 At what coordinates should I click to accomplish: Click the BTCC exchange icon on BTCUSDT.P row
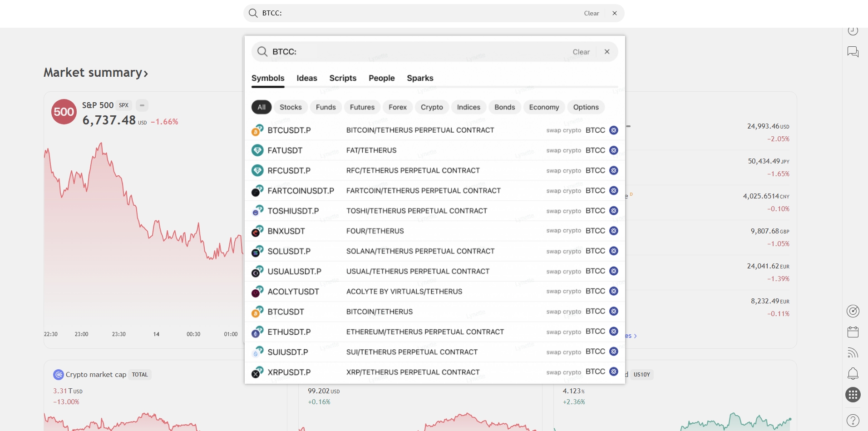[613, 130]
